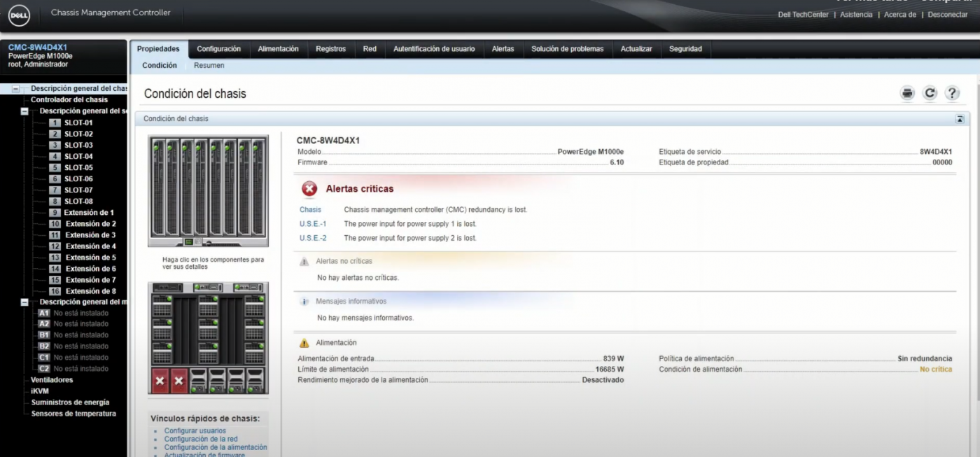This screenshot has height=457, width=980.
Task: Click the number 13 icon beside Extensión de 5
Action: coord(55,258)
